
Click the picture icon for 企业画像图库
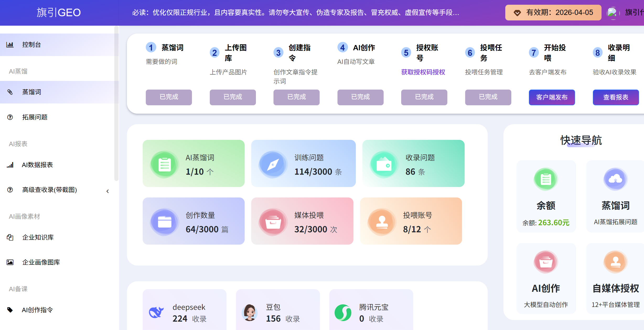tap(10, 262)
